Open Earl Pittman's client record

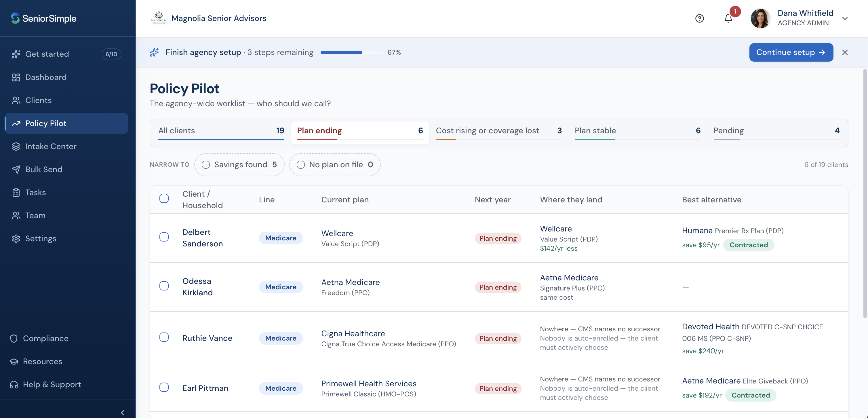tap(205, 388)
